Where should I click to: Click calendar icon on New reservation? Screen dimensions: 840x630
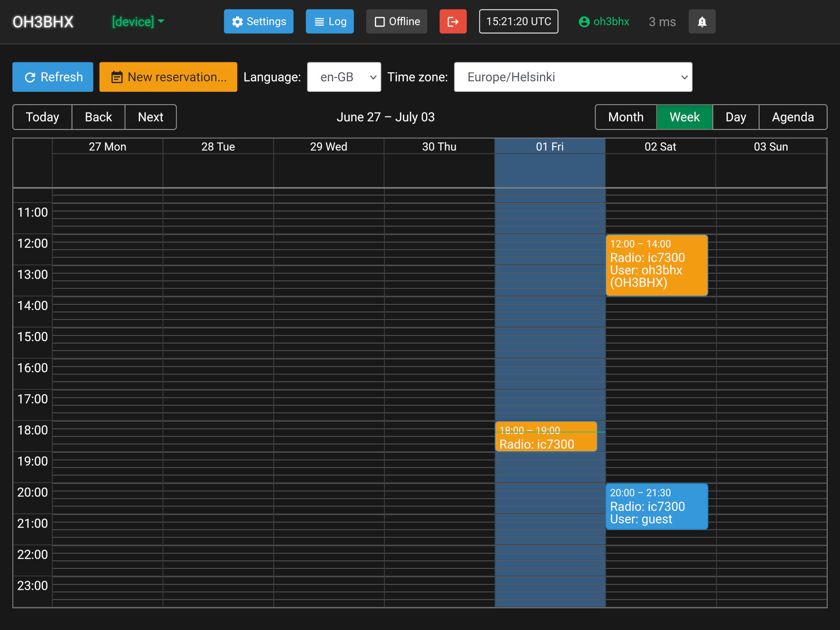tap(117, 77)
